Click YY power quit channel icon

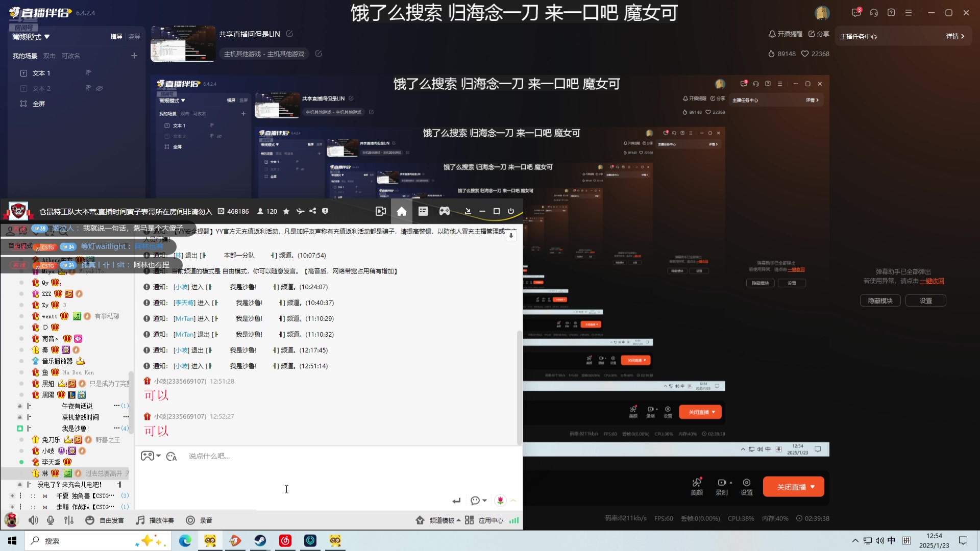[511, 211]
